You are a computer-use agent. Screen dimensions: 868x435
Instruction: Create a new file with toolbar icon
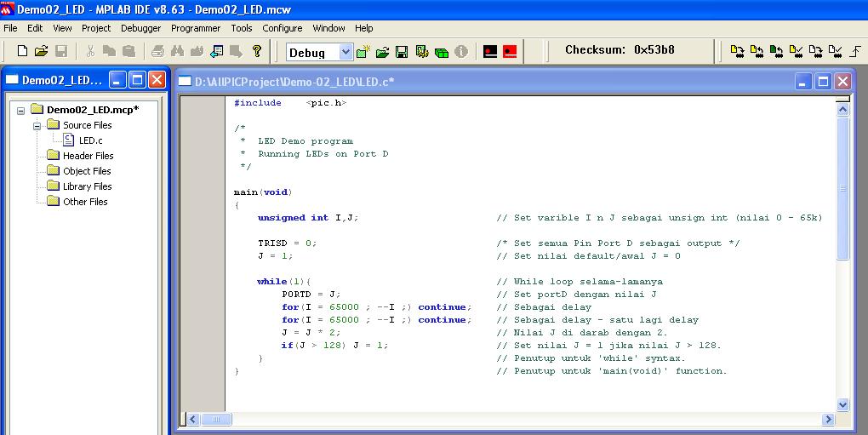(22, 51)
